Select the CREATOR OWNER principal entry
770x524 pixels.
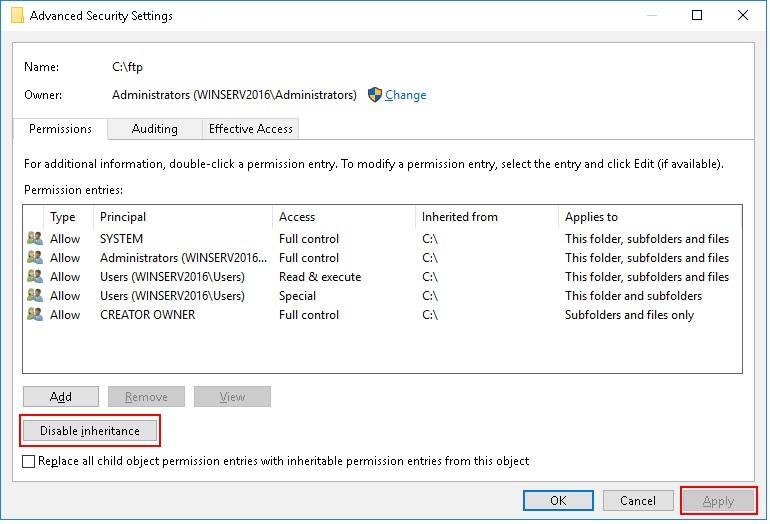click(x=147, y=315)
